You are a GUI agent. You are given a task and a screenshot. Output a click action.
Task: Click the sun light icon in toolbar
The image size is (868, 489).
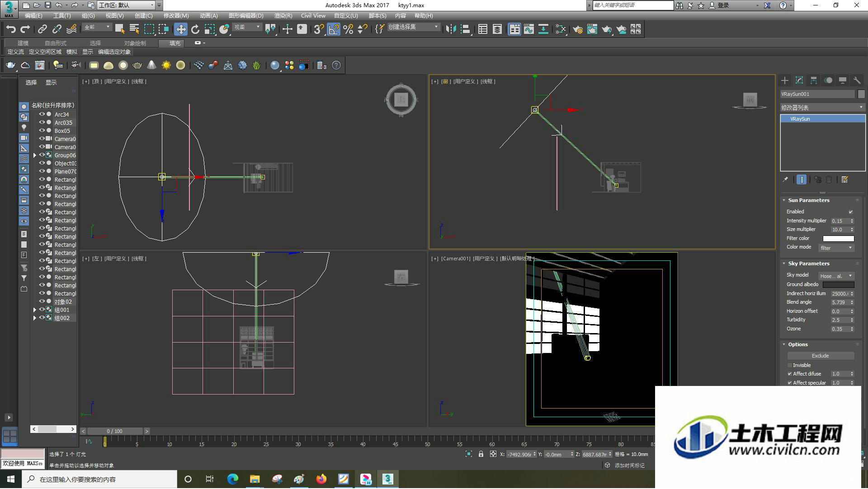pyautogui.click(x=166, y=66)
